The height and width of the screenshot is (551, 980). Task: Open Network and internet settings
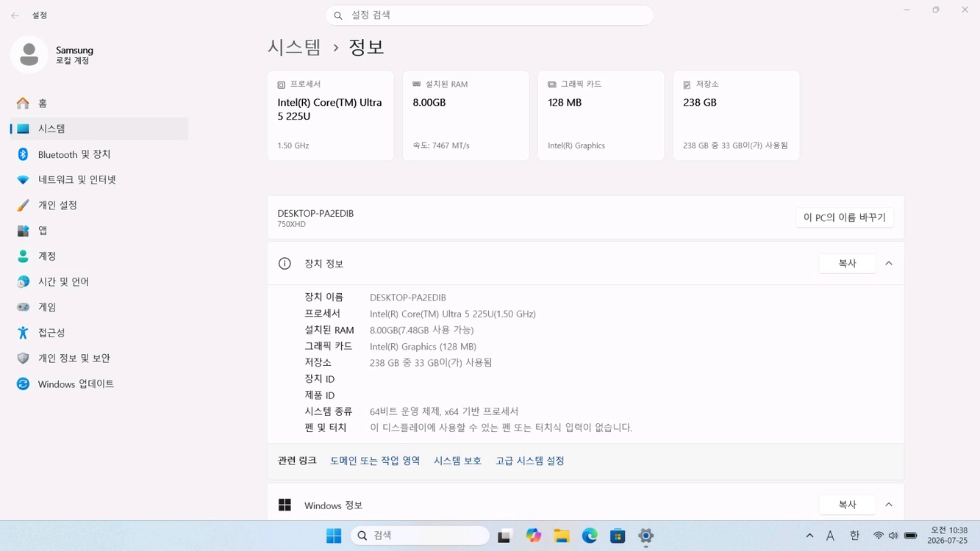(x=99, y=180)
